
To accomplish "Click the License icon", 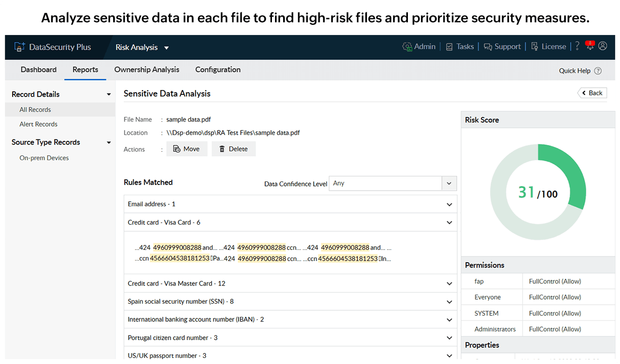I will click(534, 46).
